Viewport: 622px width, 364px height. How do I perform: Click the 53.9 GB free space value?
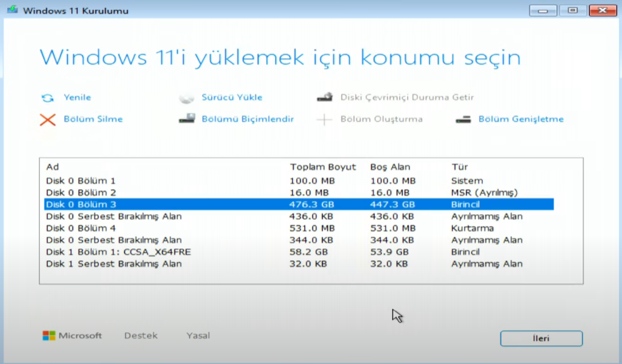[x=389, y=252]
